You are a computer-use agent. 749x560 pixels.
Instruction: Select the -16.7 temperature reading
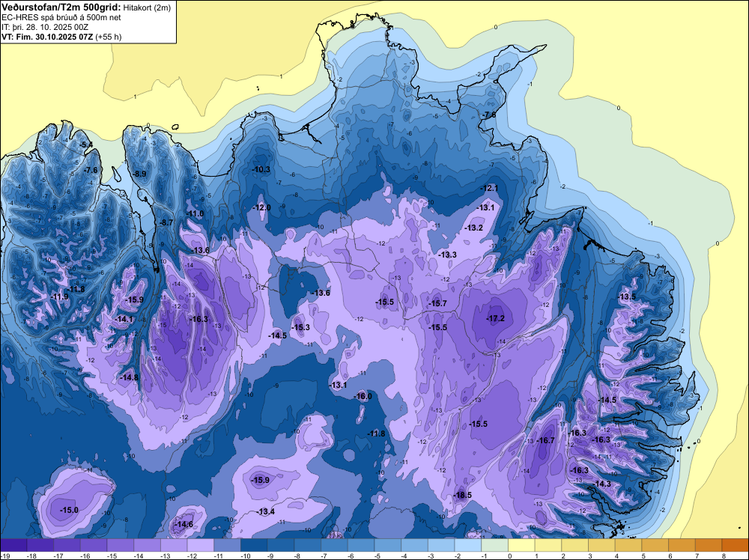tap(545, 440)
